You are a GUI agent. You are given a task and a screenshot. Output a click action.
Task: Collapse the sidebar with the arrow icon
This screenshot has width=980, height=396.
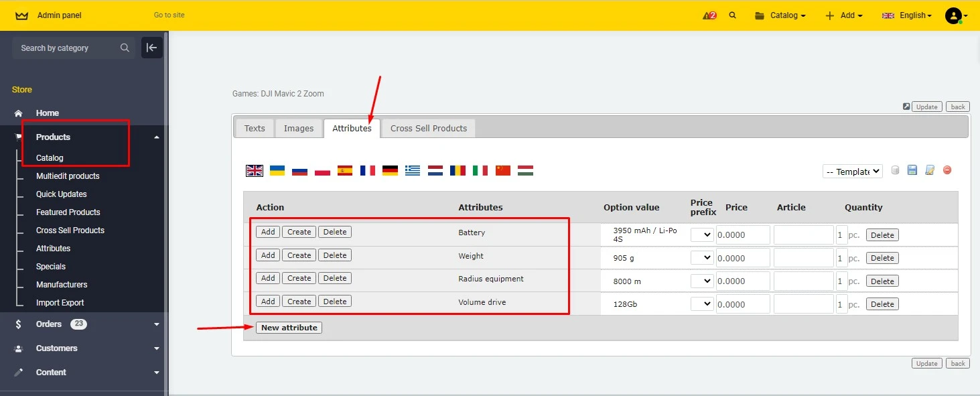(151, 48)
